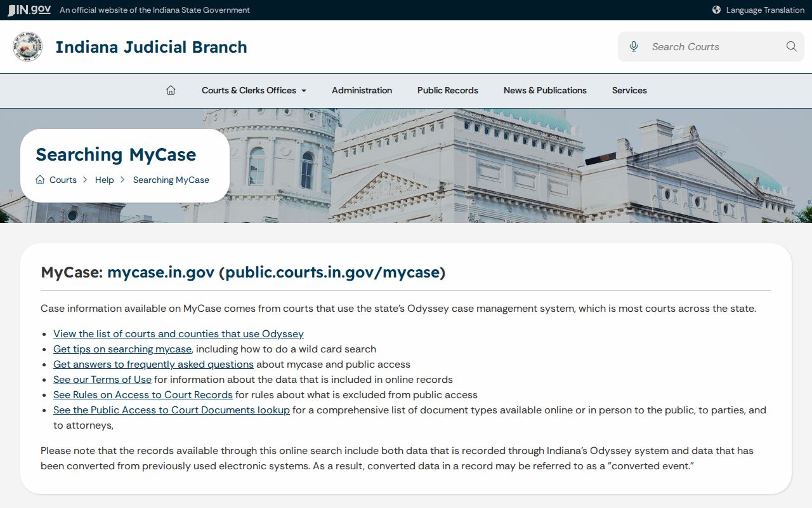Open the mycase.in.gov heading link
This screenshot has height=508, width=812.
tap(160, 272)
